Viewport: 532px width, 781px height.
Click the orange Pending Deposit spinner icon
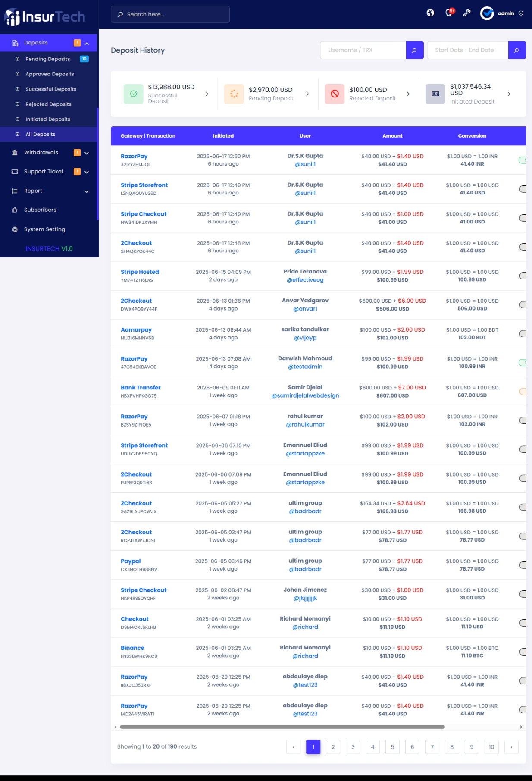[x=234, y=94]
